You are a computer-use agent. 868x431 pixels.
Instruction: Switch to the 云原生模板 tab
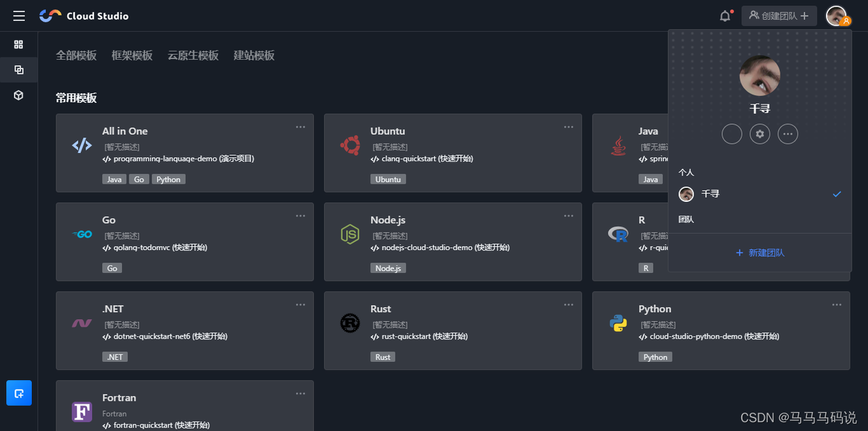(x=193, y=56)
